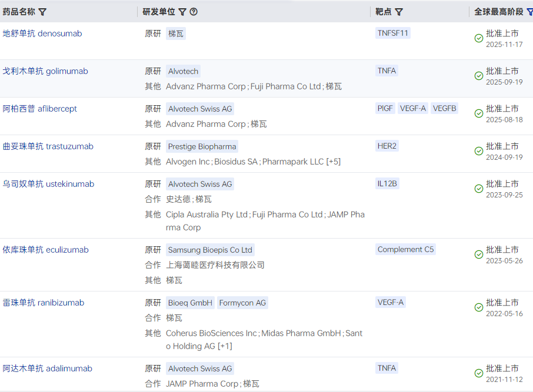Open 乌司奴单抗 ustekinumab entry
The image size is (533, 392).
(x=48, y=184)
